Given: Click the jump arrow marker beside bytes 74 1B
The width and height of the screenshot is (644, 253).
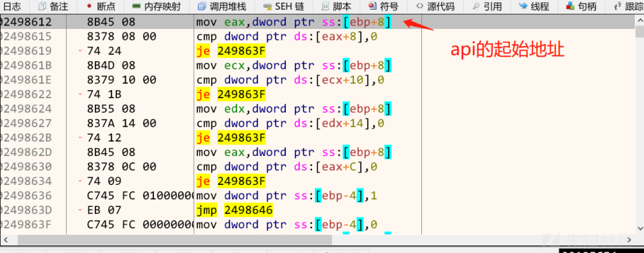Looking at the screenshot, I should (x=80, y=94).
